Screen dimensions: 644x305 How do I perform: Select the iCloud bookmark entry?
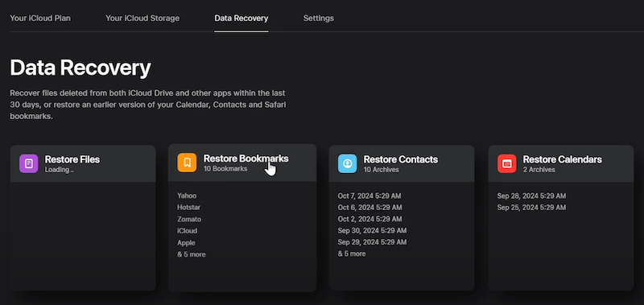click(188, 231)
